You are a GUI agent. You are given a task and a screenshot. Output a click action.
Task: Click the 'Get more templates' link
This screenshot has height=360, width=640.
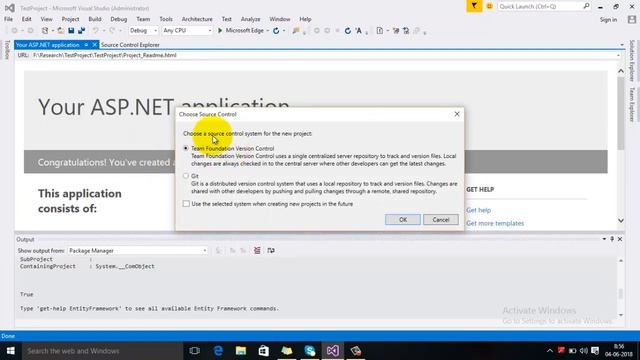click(495, 223)
